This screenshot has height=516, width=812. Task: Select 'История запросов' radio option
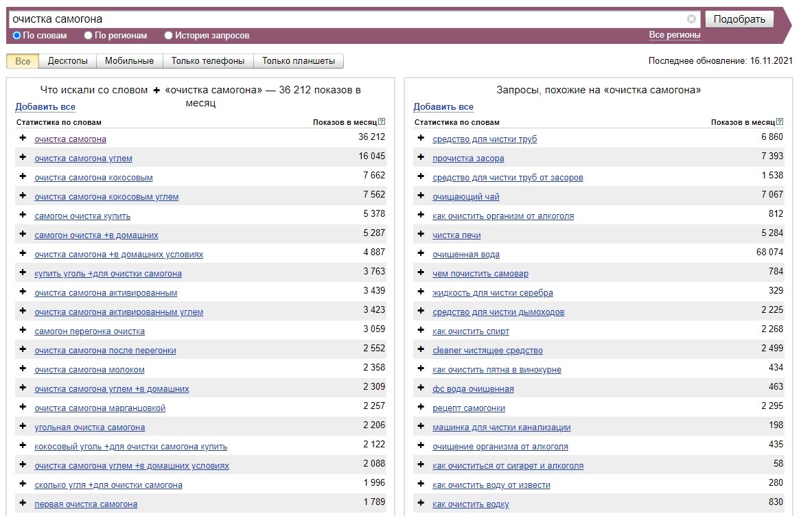click(168, 35)
